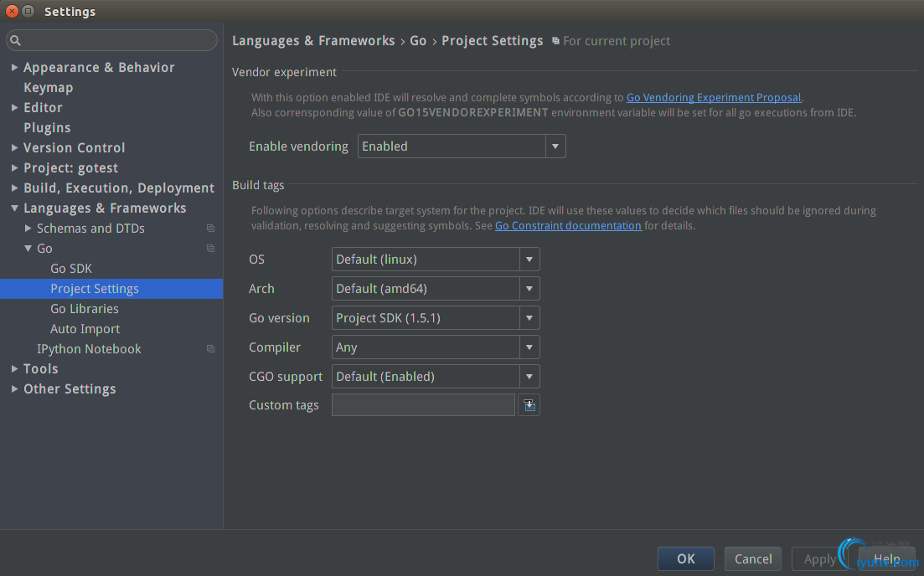The image size is (924, 576).
Task: Expand the Tools section
Action: pyautogui.click(x=15, y=368)
